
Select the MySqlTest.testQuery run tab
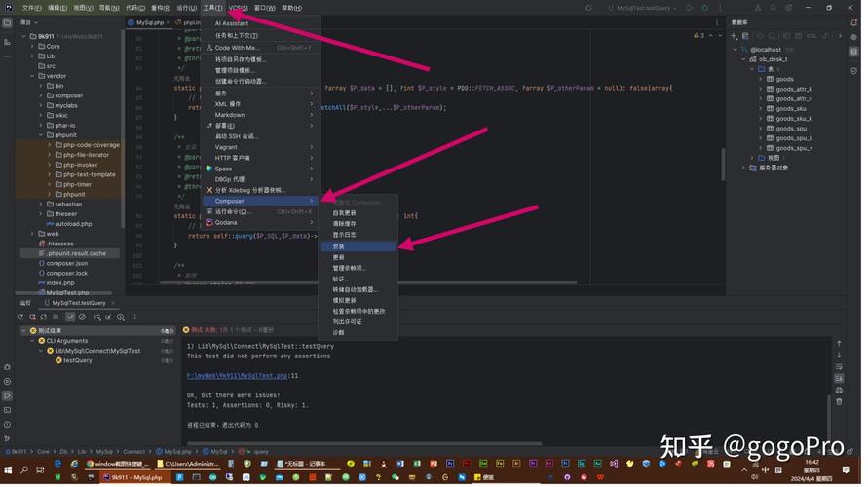click(80, 304)
